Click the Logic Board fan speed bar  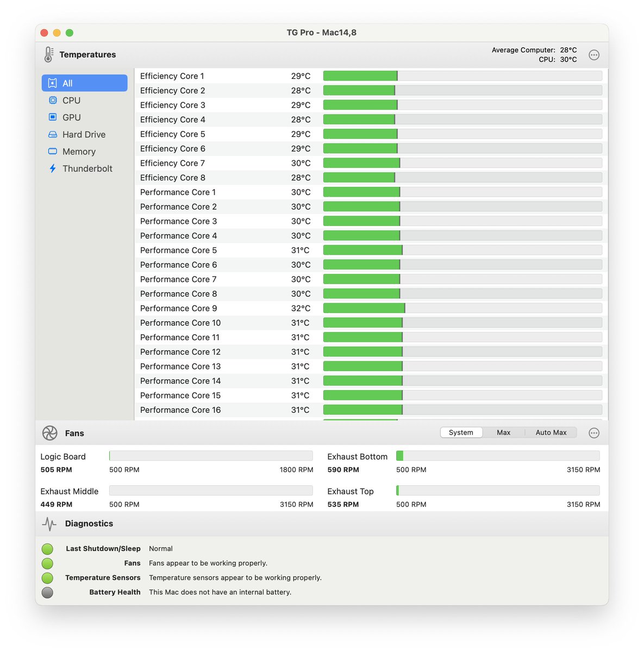[x=211, y=456]
